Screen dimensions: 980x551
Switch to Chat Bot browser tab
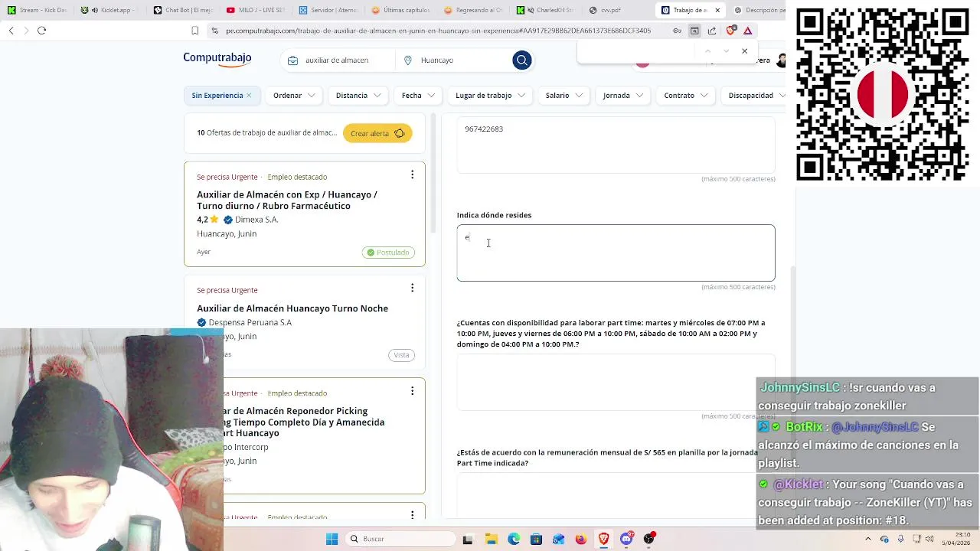[182, 10]
